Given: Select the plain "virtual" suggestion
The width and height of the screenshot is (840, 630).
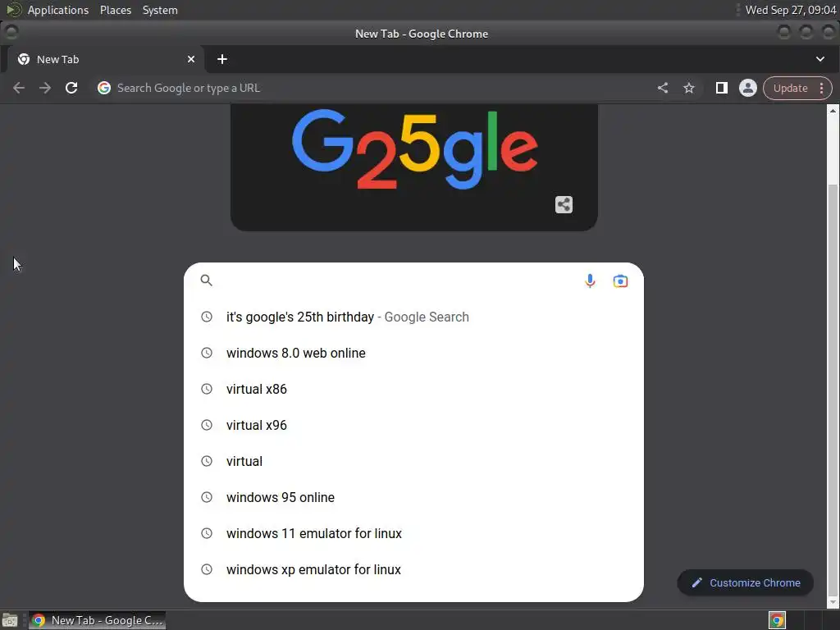Looking at the screenshot, I should tap(414, 461).
